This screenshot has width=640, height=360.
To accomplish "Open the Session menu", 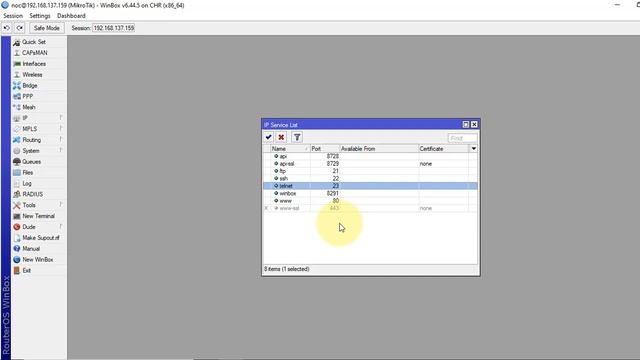I will pos(13,16).
